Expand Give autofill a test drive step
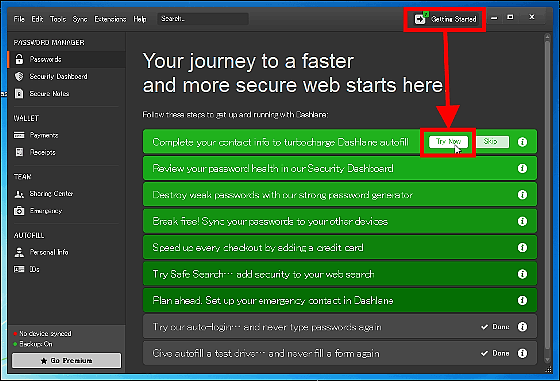Image resolution: width=560 pixels, height=381 pixels. pos(340,353)
